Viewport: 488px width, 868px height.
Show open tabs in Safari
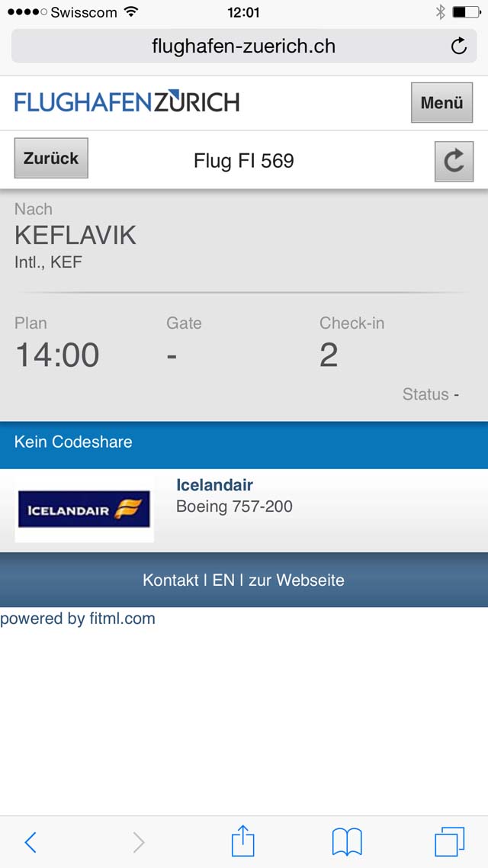coord(450,842)
